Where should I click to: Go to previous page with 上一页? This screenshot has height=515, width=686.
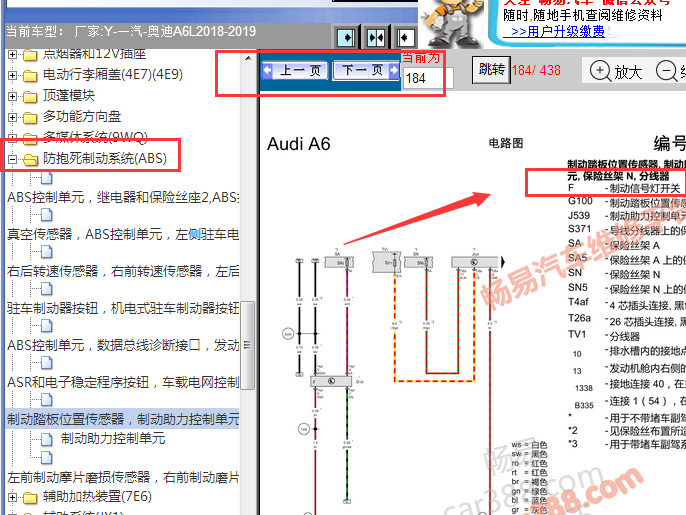tap(294, 70)
